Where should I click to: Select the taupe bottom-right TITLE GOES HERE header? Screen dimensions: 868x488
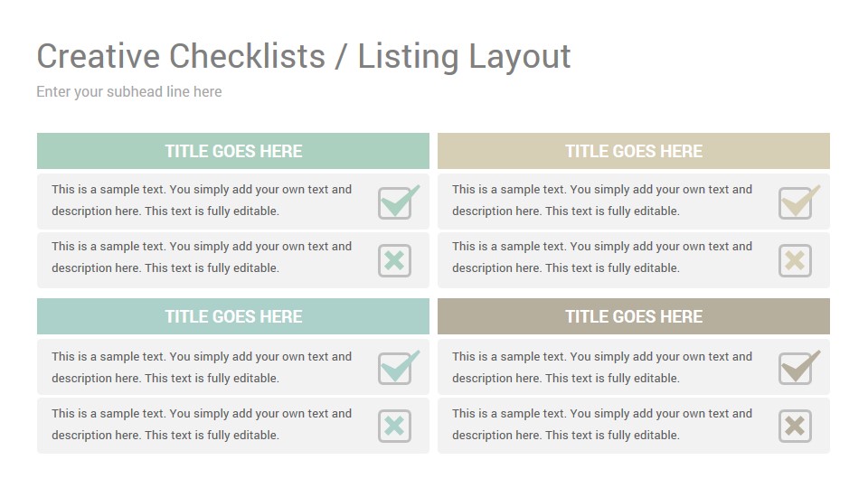pyautogui.click(x=633, y=316)
